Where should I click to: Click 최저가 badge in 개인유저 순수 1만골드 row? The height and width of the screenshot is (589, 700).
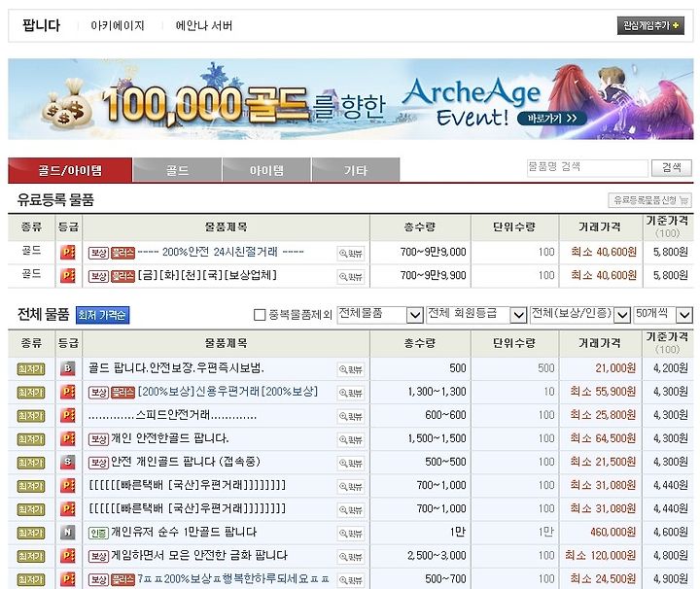[31, 533]
